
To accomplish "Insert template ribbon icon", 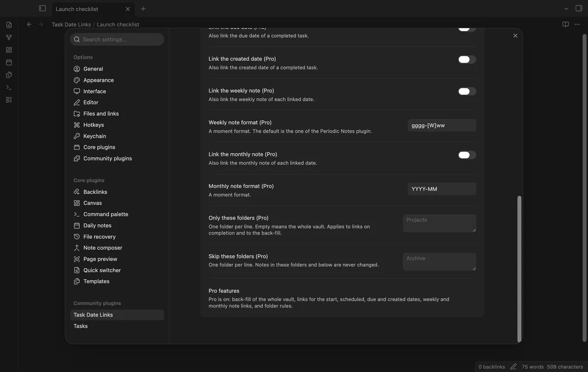I will coord(9,75).
